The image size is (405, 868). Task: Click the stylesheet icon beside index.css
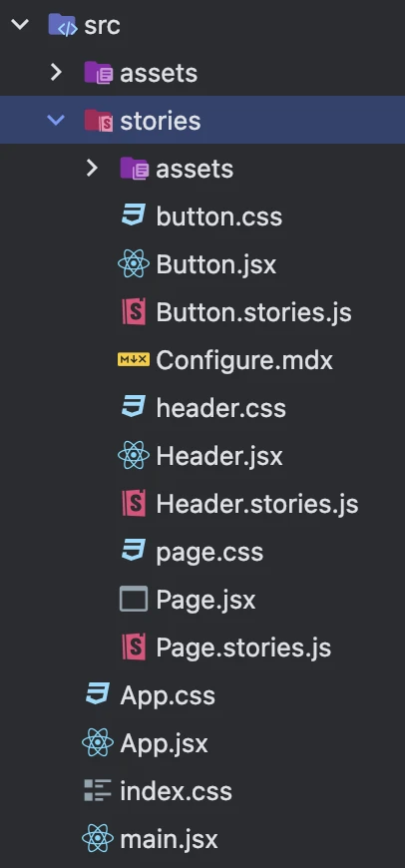pyautogui.click(x=98, y=790)
